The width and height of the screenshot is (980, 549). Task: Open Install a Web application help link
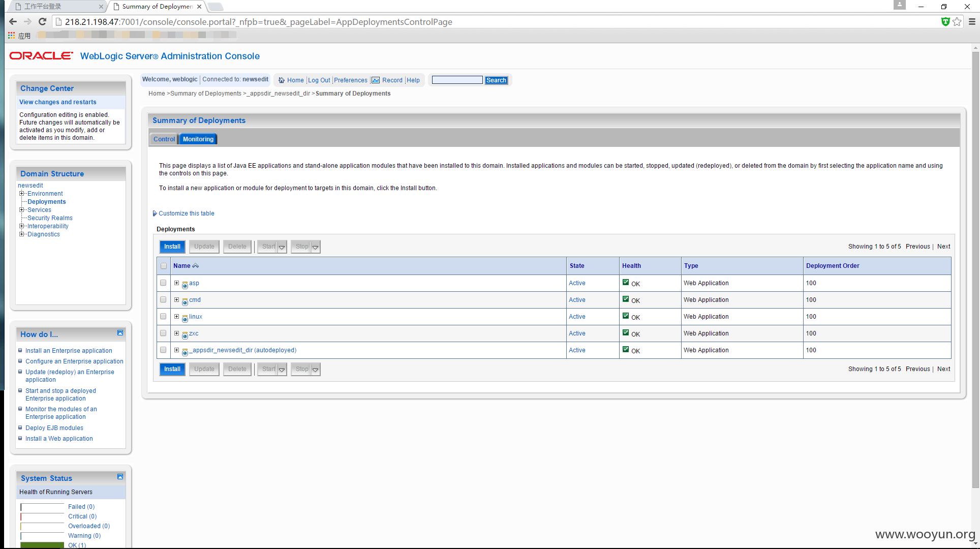(x=59, y=439)
